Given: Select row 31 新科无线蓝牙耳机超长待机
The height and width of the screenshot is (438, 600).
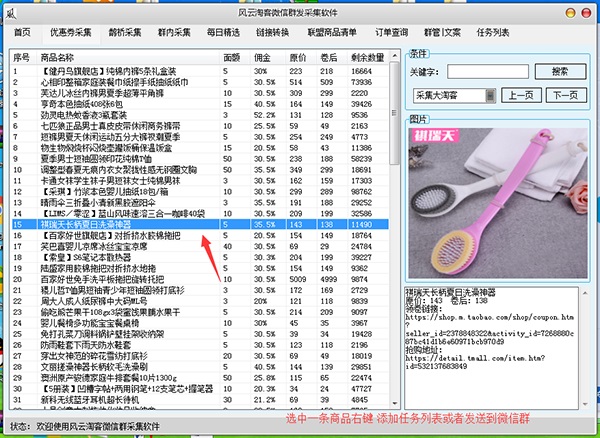Looking at the screenshot, I should pos(199,400).
